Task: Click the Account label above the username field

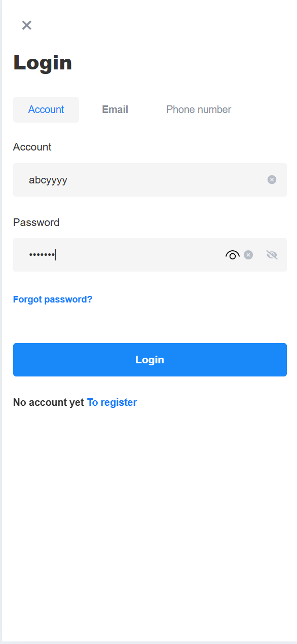Action: [x=32, y=147]
